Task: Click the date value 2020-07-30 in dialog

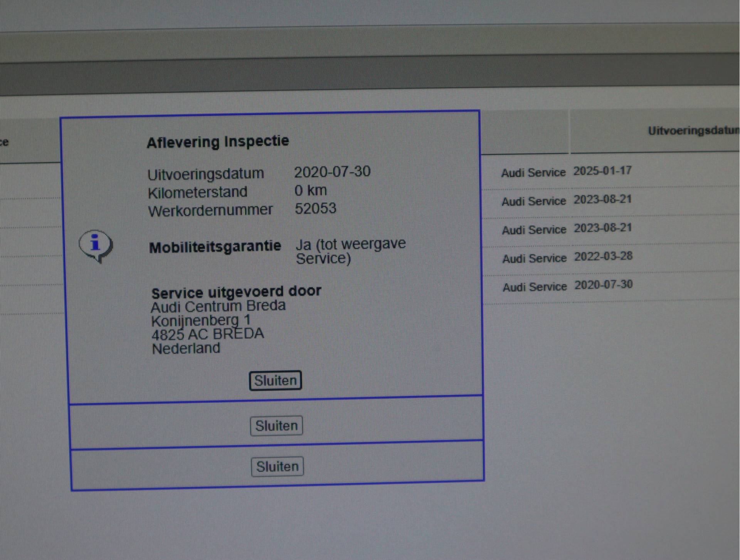Action: click(332, 172)
